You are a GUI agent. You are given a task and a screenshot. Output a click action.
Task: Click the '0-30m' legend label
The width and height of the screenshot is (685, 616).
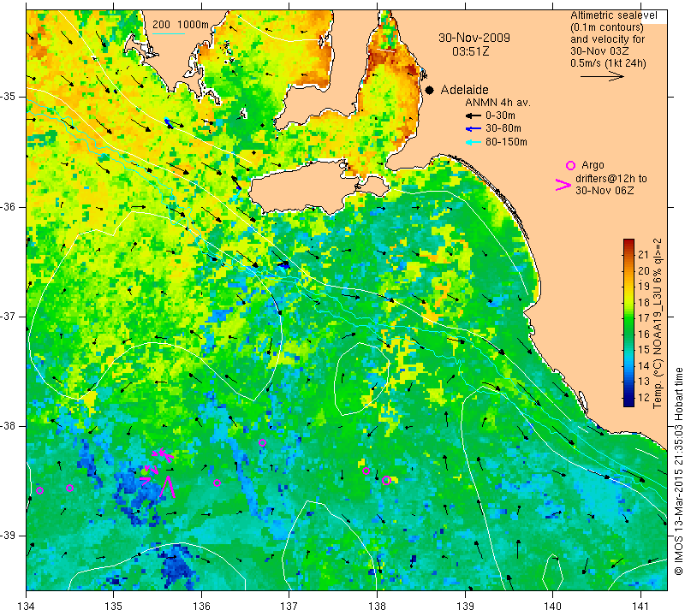coord(500,115)
